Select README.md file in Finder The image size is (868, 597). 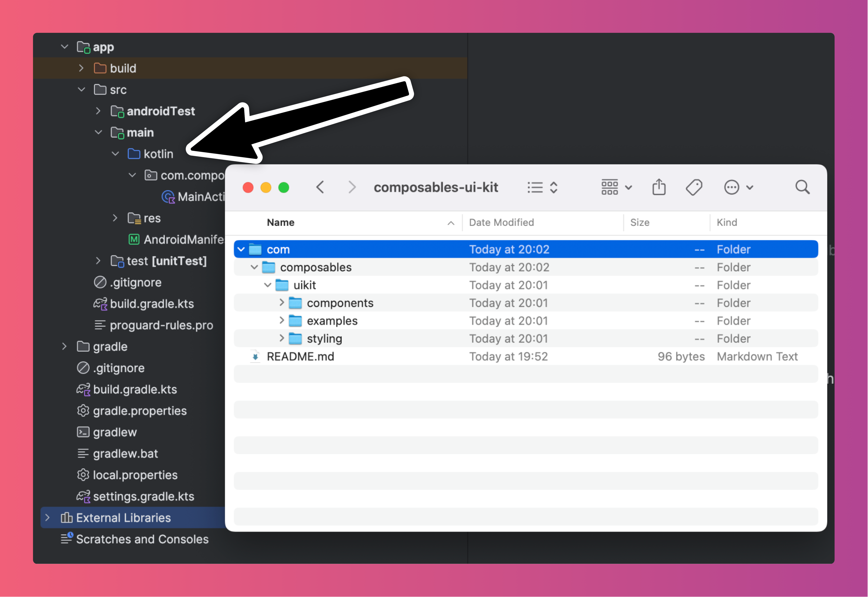pos(300,357)
